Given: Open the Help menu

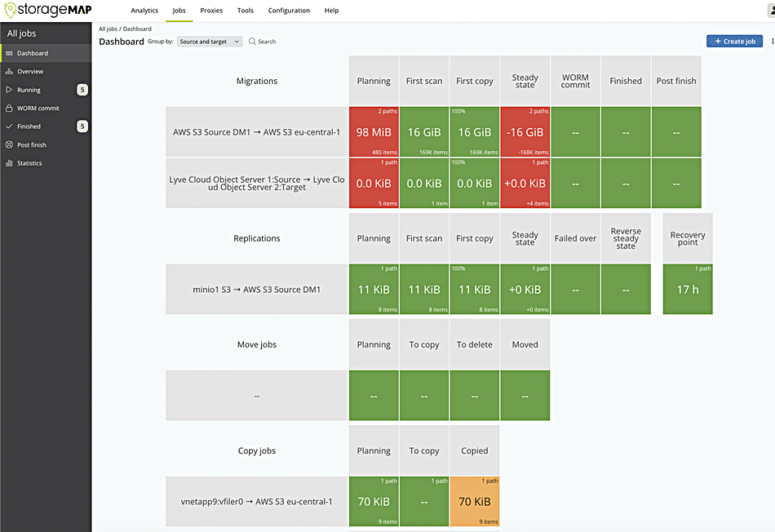Looking at the screenshot, I should pos(332,11).
